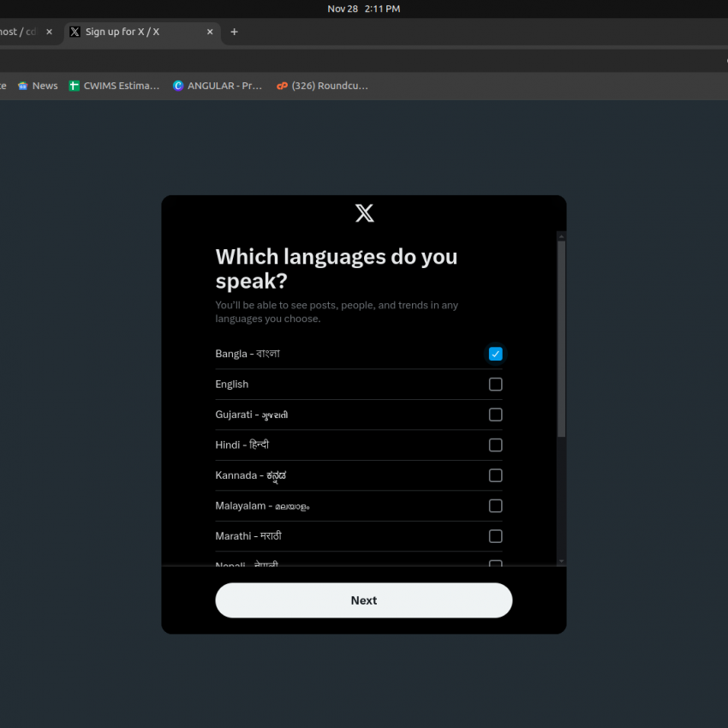Click the Malayalam language label
The width and height of the screenshot is (728, 728).
262,505
